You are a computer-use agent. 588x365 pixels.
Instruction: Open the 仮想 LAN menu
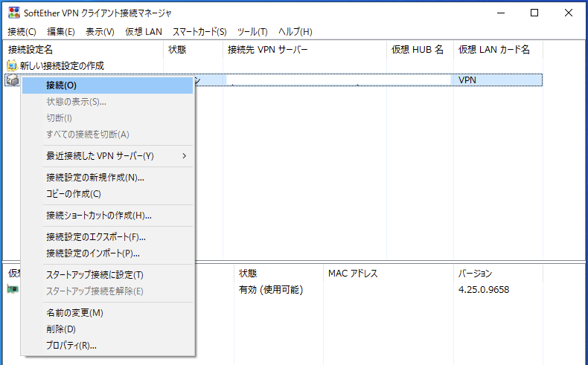tap(143, 32)
